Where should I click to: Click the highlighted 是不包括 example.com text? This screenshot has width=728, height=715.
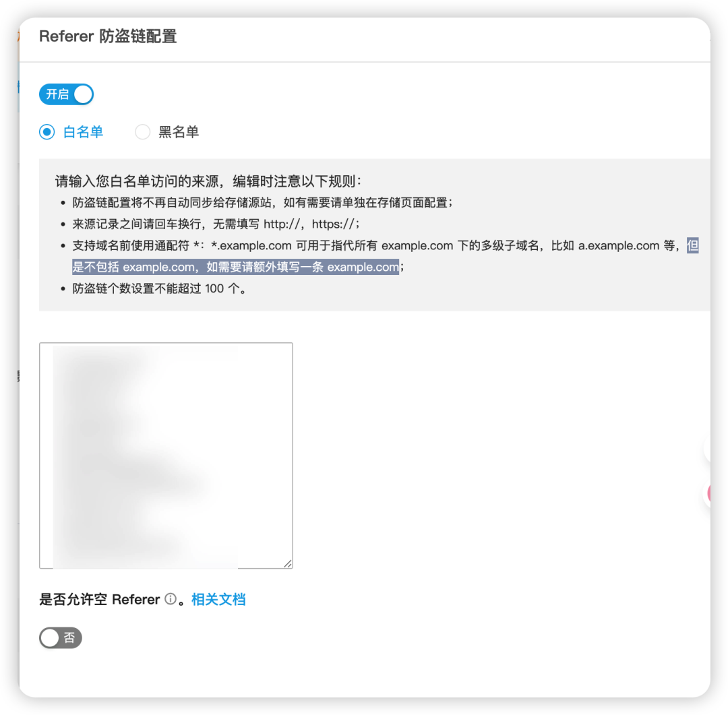point(235,267)
